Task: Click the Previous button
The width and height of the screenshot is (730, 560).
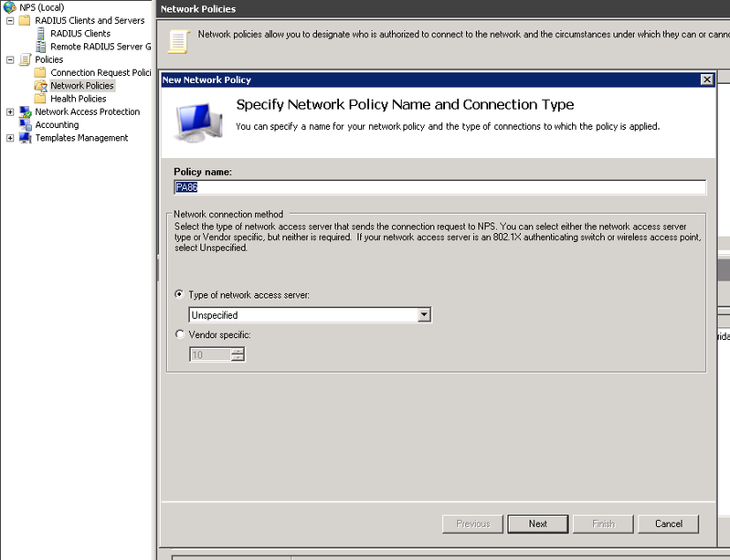Action: [472, 523]
